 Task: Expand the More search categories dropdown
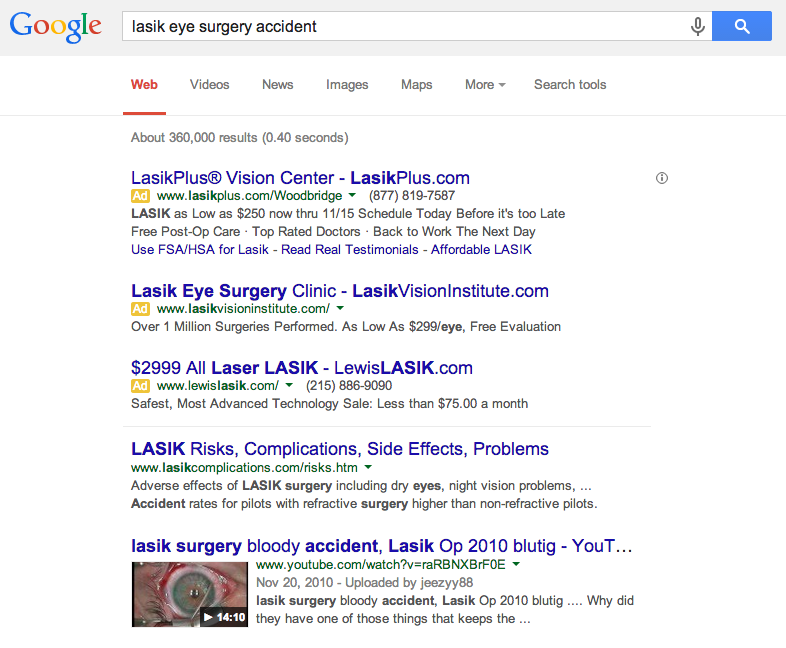pos(485,85)
